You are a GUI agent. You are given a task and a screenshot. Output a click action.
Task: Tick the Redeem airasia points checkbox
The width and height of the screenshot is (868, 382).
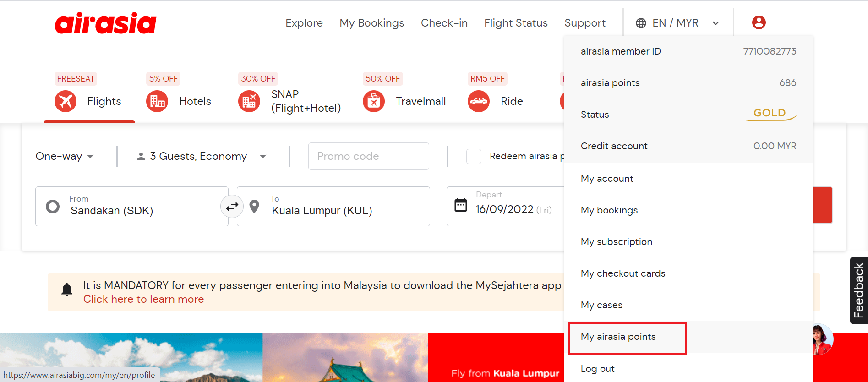474,156
